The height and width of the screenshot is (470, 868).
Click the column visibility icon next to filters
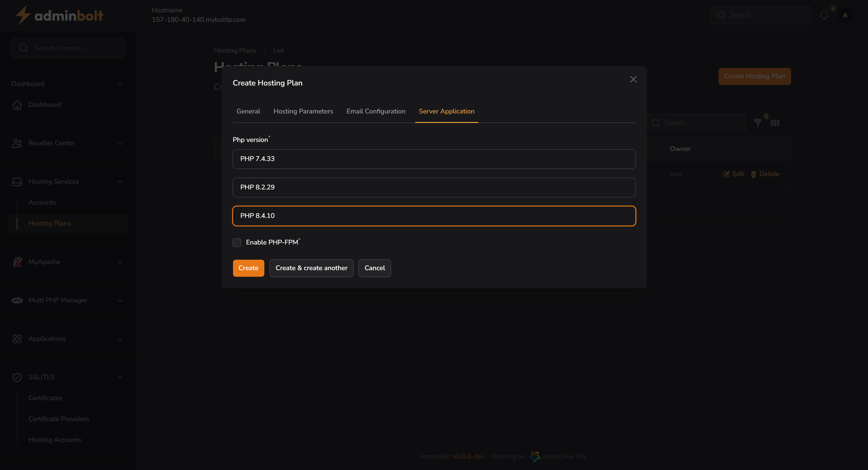(775, 123)
